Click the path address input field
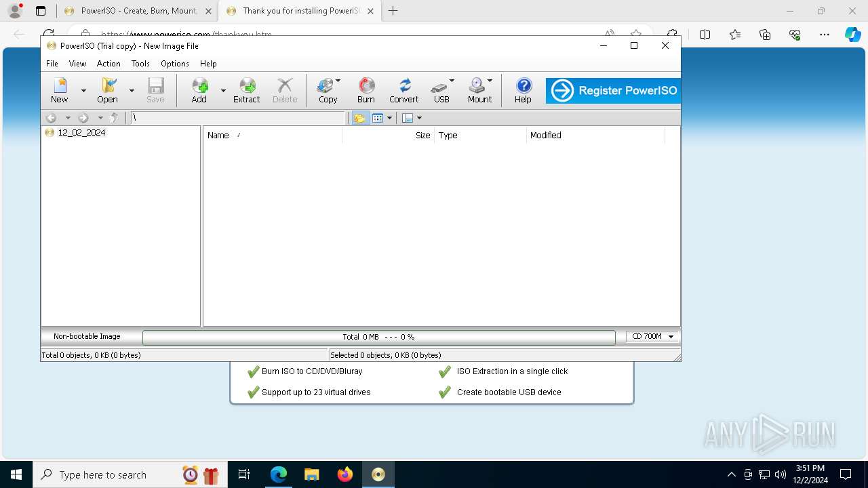Image resolution: width=868 pixels, height=488 pixels. 238,118
